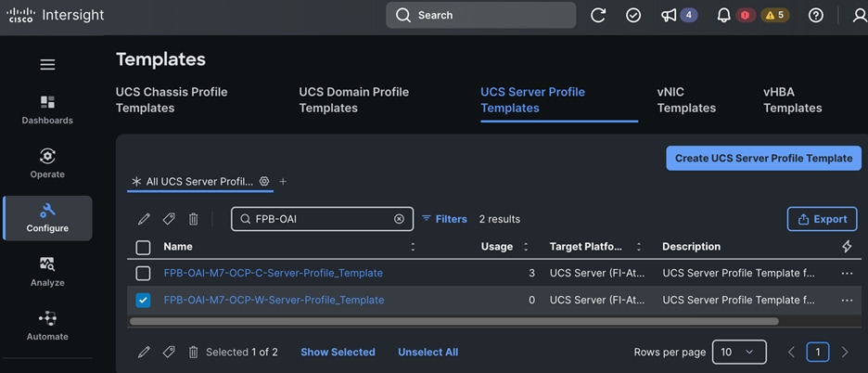Clear the FPB-OAI search text
868x373 pixels.
coord(399,219)
